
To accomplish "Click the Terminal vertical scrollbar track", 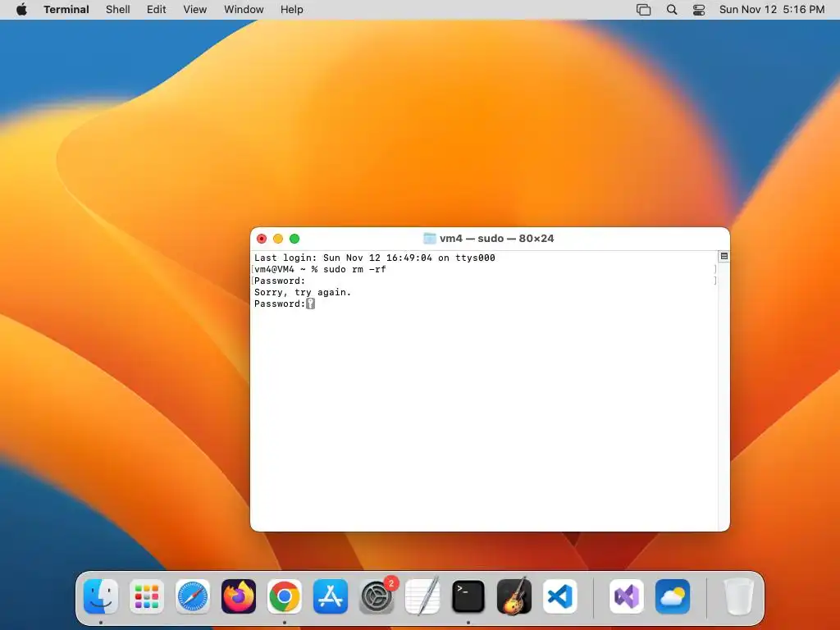I will tap(724, 396).
